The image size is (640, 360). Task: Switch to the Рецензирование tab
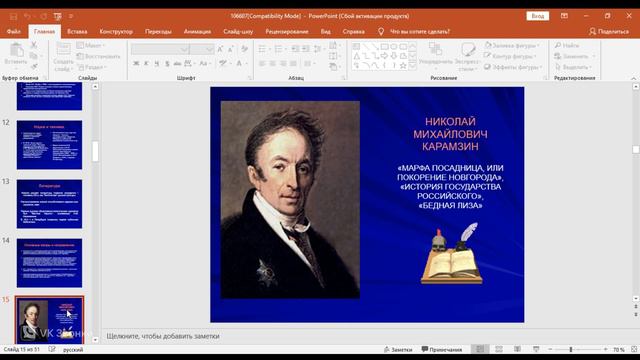(287, 31)
